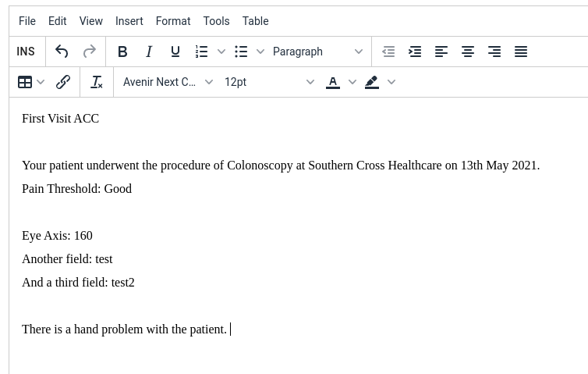Screen dimensions: 588x374
Task: Click the Redo arrow icon
Action: pyautogui.click(x=90, y=52)
